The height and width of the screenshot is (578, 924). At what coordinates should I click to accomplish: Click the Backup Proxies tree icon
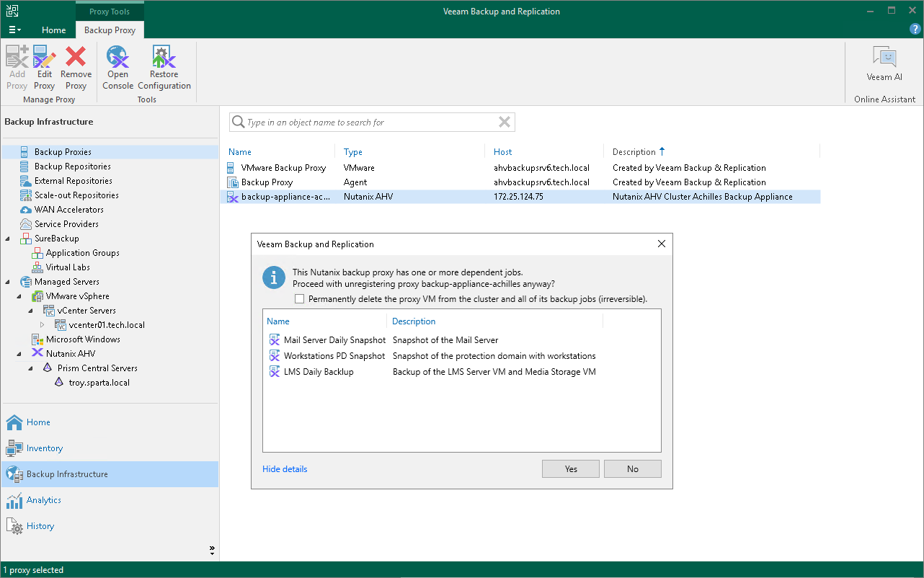click(x=25, y=152)
